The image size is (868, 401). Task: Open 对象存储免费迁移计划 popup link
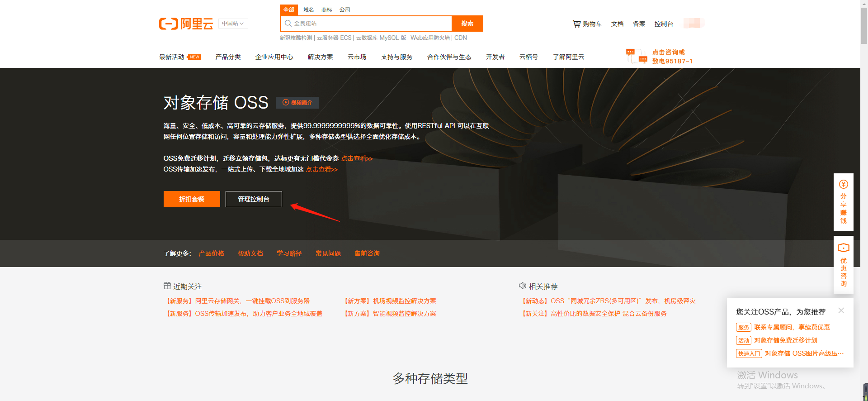coord(786,340)
